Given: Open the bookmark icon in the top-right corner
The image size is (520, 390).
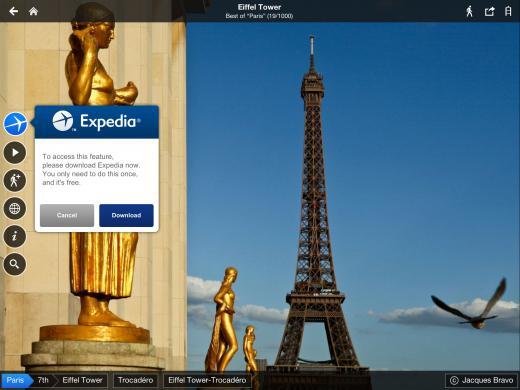Looking at the screenshot, I should (x=508, y=11).
